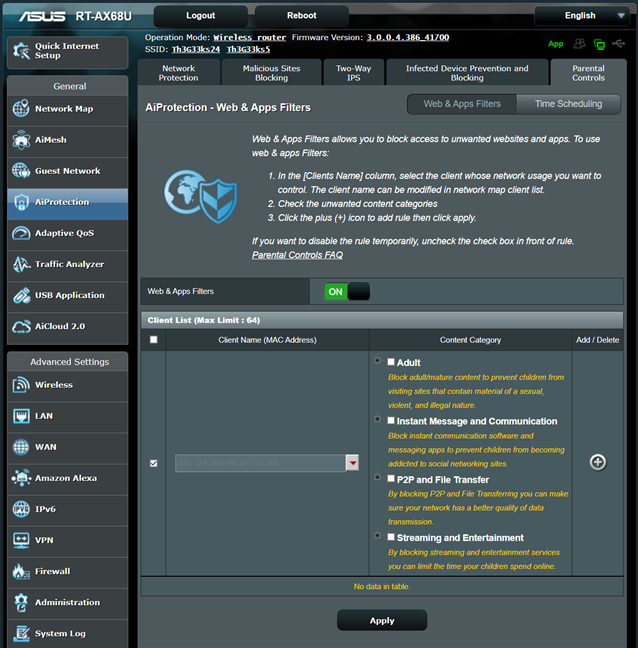Click the Traffic Analyzer waveform icon

(x=21, y=264)
